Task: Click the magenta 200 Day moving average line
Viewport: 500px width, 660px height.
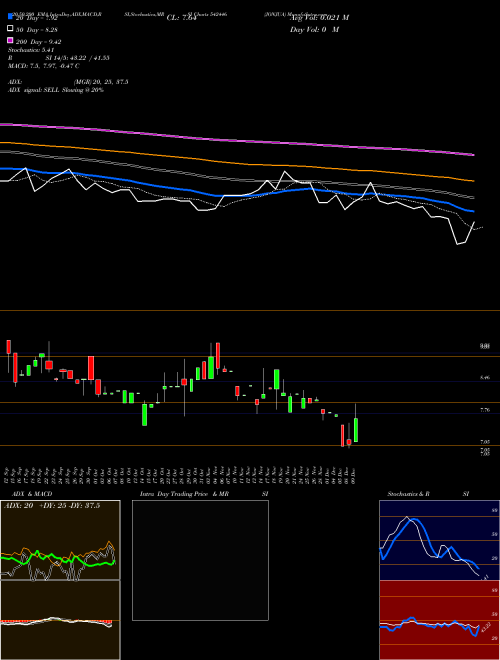Action: coord(236,140)
